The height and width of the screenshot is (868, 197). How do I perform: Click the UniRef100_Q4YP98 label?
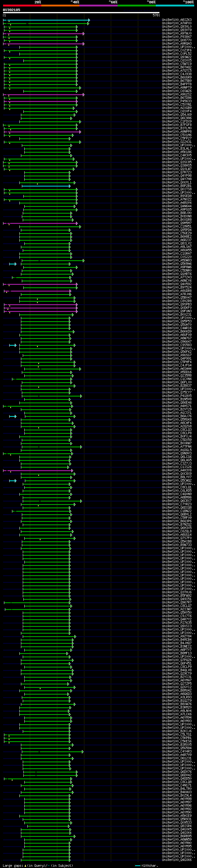(x=176, y=176)
